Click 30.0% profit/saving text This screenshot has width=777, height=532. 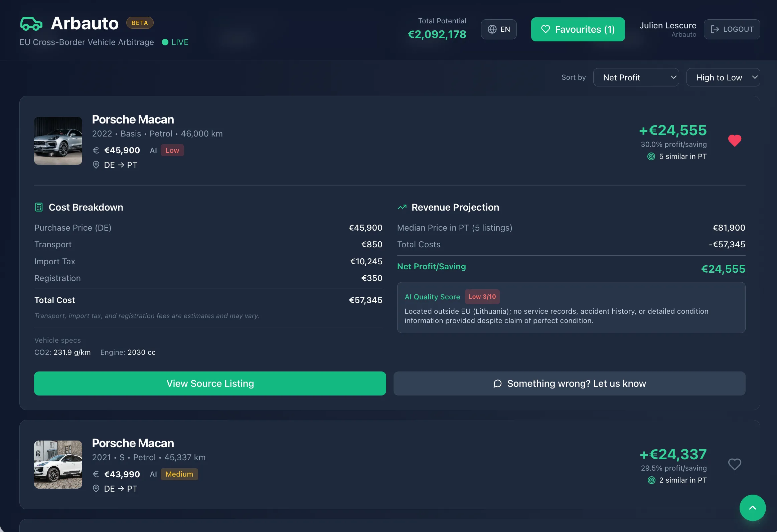pos(674,144)
